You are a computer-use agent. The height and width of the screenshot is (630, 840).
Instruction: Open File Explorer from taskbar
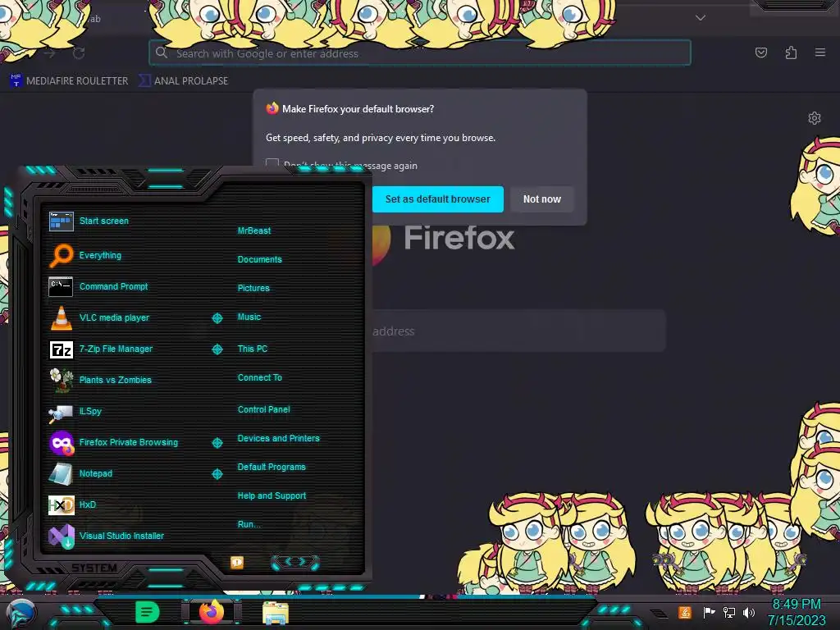pos(276,613)
